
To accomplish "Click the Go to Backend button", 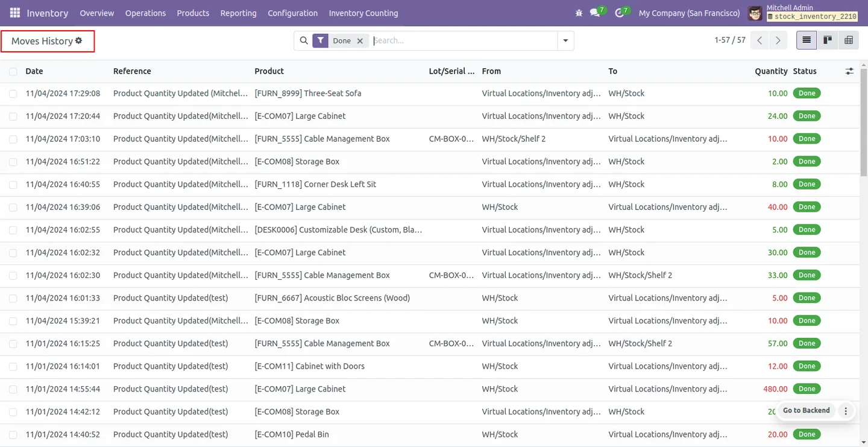I will [806, 411].
